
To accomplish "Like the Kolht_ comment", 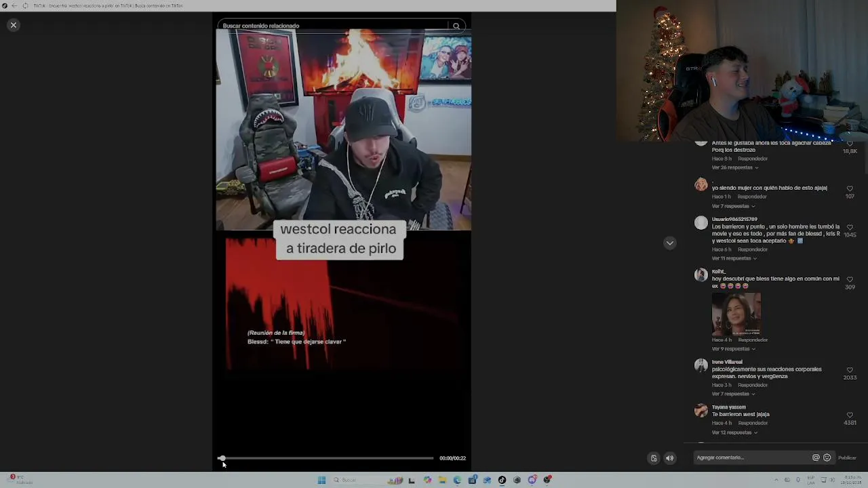I will click(850, 279).
